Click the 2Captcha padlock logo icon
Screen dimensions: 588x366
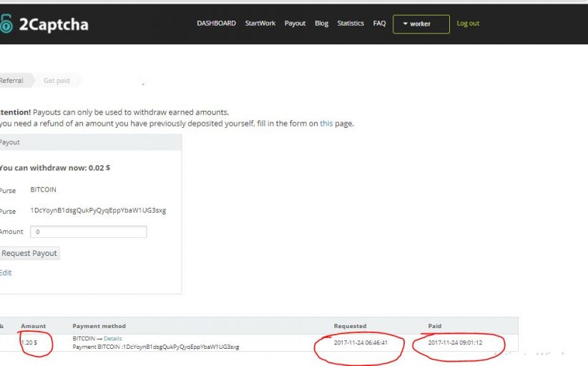coord(6,24)
